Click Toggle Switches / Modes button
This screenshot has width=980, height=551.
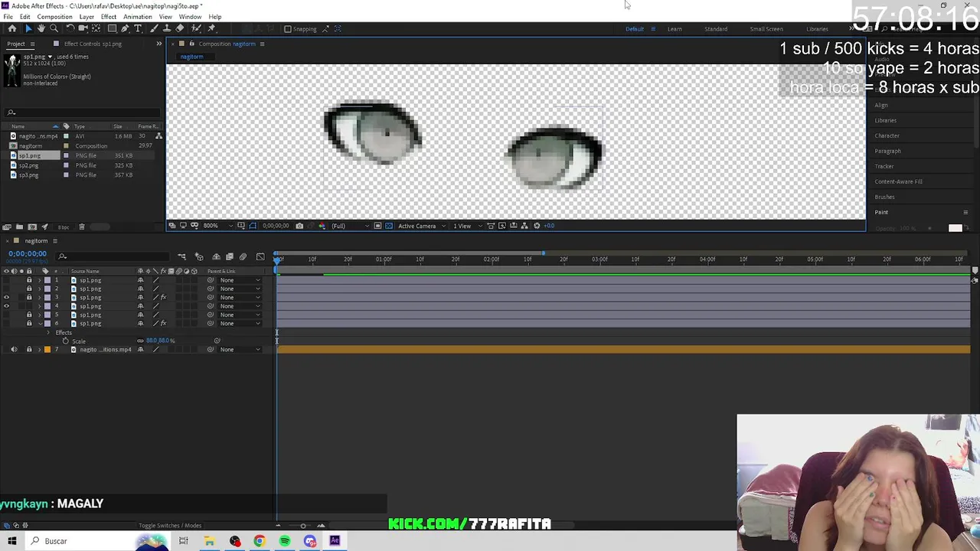coord(170,526)
